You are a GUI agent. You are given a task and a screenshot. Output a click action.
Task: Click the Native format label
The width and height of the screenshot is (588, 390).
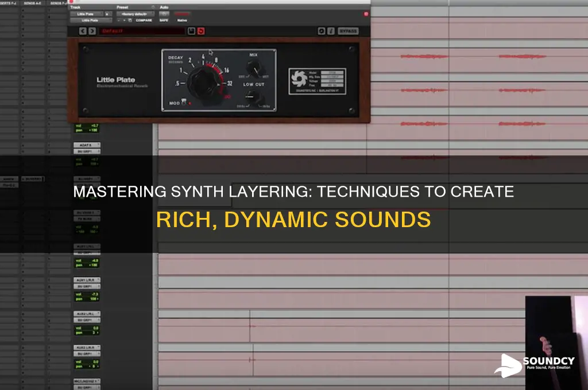[182, 20]
